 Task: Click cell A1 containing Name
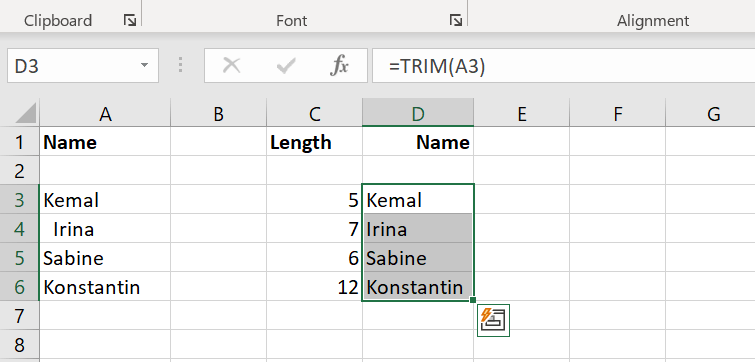pyautogui.click(x=105, y=142)
